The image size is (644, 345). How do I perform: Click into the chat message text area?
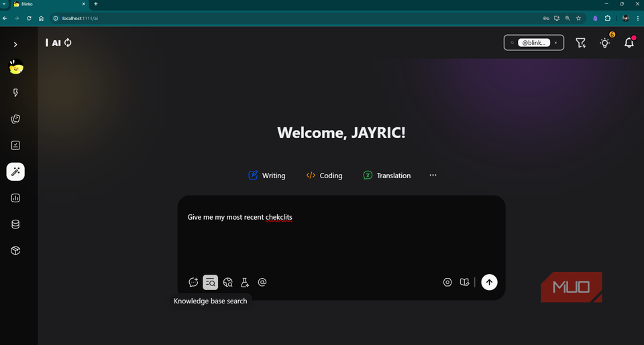(x=341, y=241)
